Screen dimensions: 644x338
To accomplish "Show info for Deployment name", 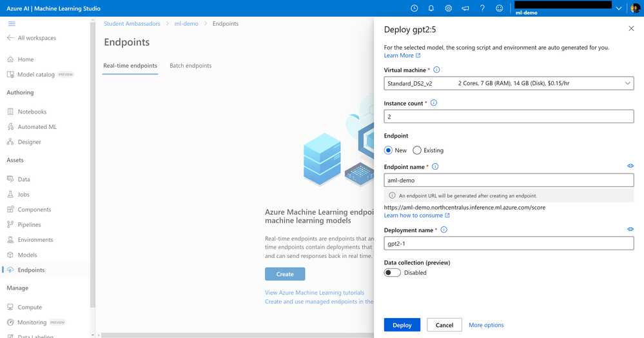I will [444, 230].
